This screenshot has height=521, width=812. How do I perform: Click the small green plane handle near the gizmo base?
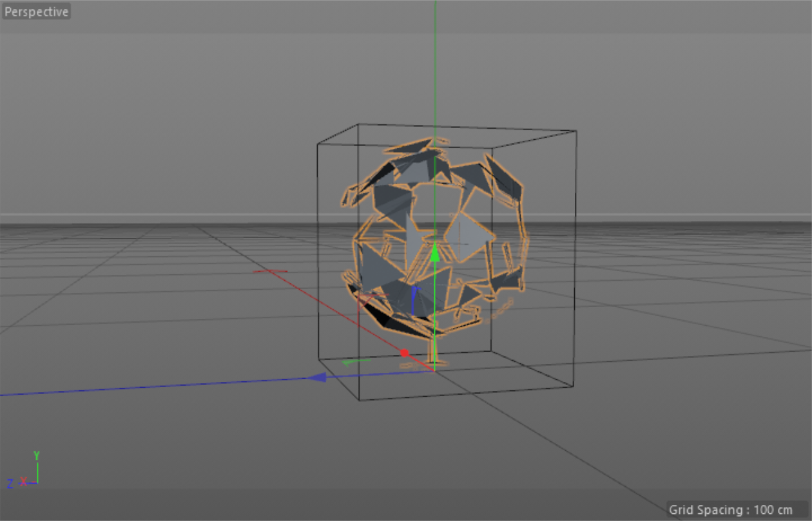pos(355,362)
